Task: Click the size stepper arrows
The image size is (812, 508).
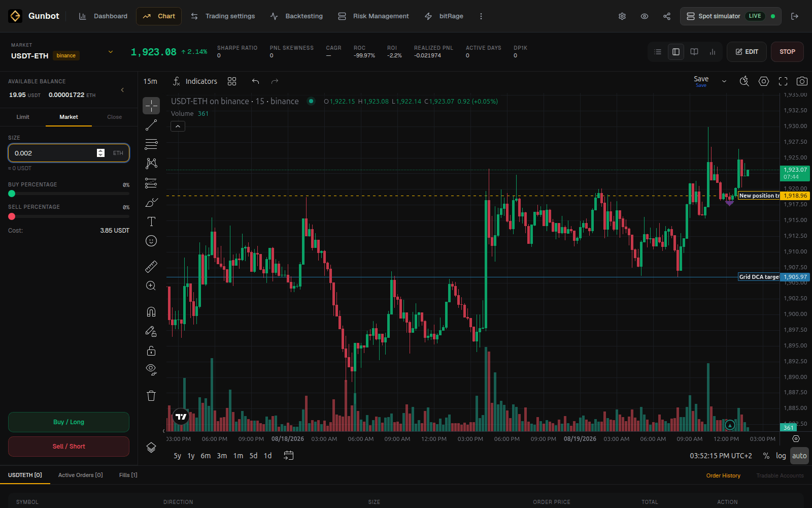Action: pos(100,153)
